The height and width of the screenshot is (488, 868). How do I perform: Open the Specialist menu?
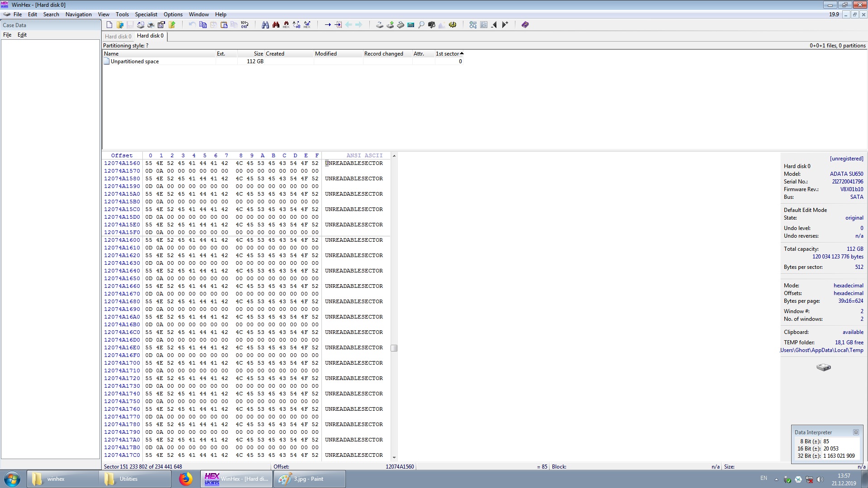tap(146, 14)
